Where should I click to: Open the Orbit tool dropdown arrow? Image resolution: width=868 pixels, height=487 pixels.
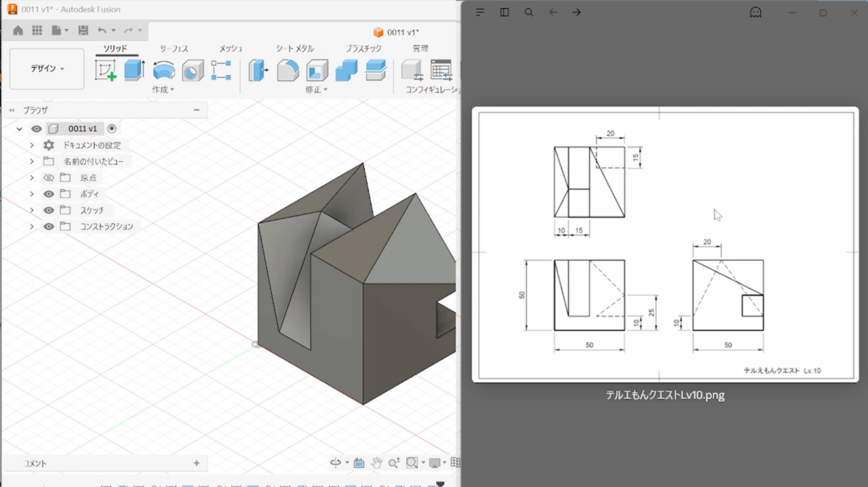point(347,463)
